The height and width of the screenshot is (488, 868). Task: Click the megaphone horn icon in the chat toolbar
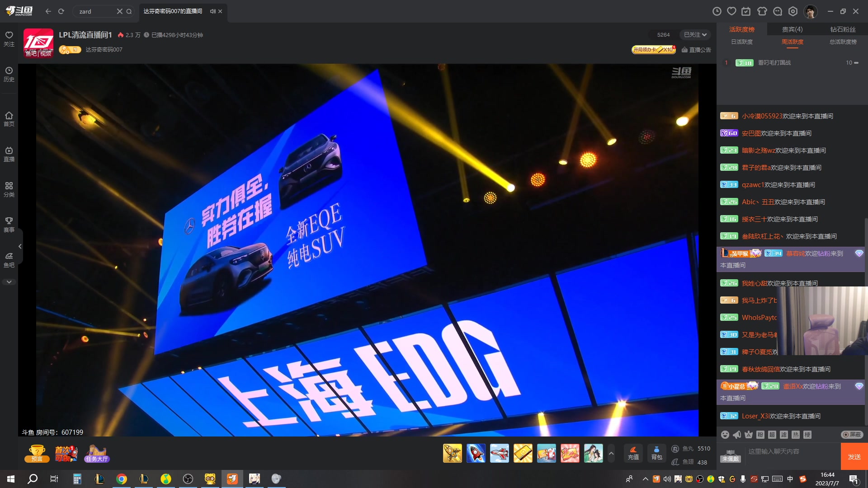[x=737, y=435]
